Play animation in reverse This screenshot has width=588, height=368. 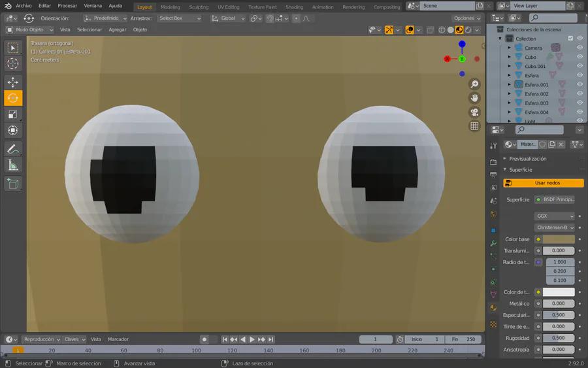click(x=243, y=339)
